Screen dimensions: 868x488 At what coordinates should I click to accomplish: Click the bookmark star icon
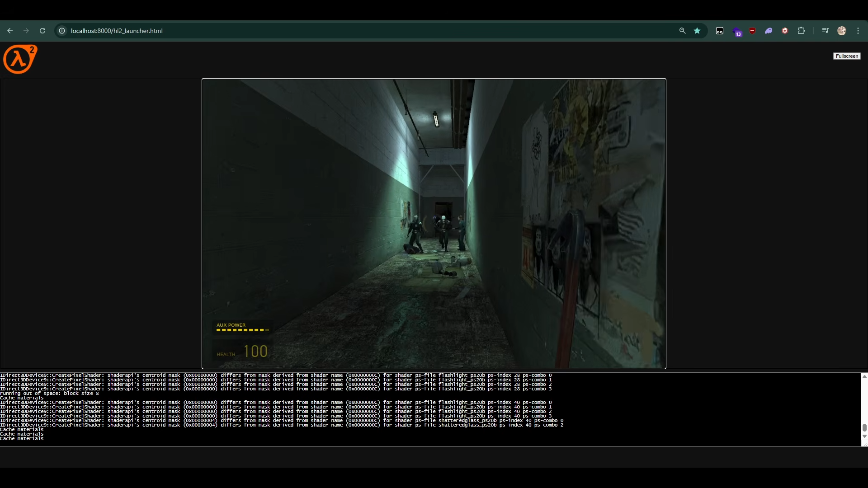pos(697,31)
